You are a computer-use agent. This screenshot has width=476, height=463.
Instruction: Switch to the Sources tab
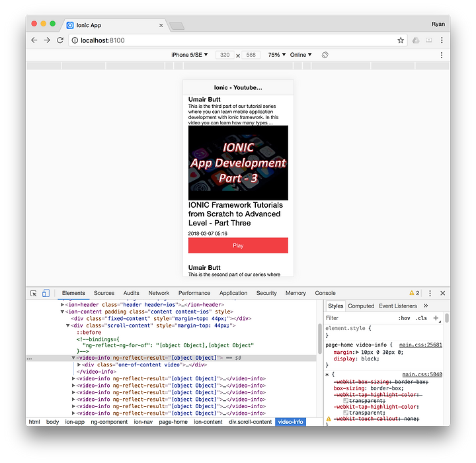coord(104,293)
